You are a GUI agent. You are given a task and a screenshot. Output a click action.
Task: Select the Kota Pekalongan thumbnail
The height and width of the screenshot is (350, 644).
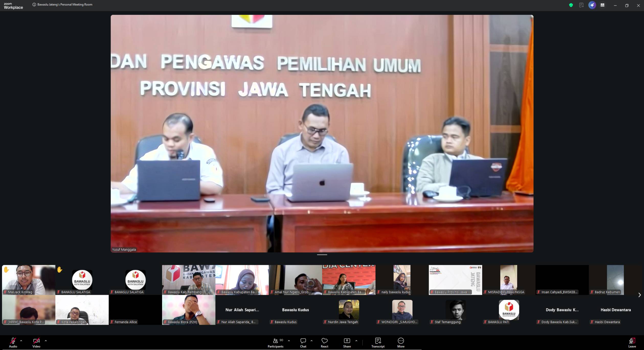point(82,310)
